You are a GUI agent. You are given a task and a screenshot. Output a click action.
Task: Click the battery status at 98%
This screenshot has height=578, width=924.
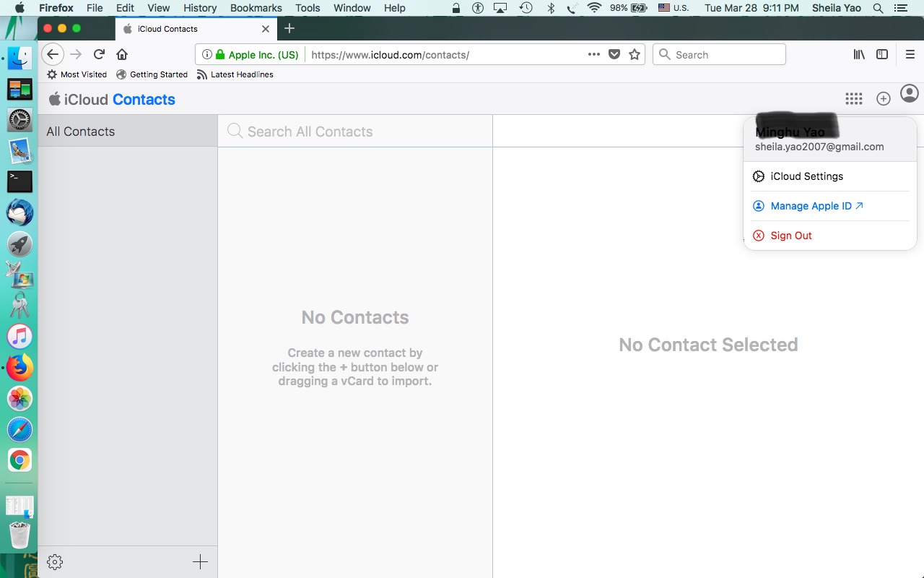(x=628, y=8)
